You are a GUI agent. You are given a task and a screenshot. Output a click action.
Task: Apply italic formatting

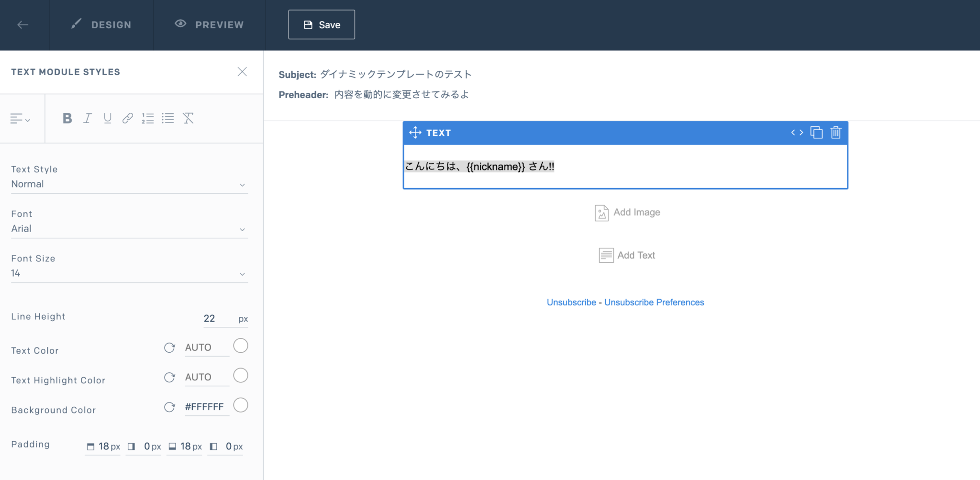click(87, 118)
